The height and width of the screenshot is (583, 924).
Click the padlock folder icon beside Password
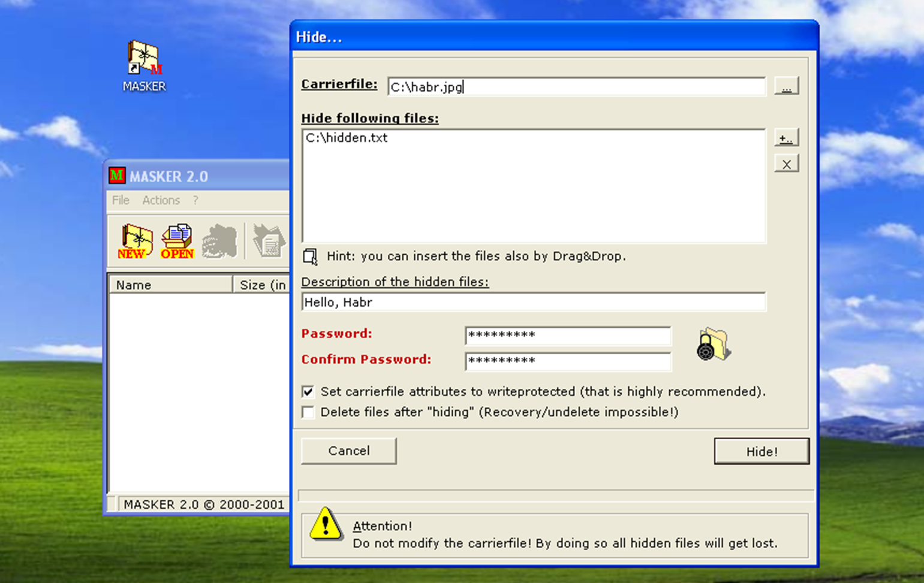[x=713, y=345]
